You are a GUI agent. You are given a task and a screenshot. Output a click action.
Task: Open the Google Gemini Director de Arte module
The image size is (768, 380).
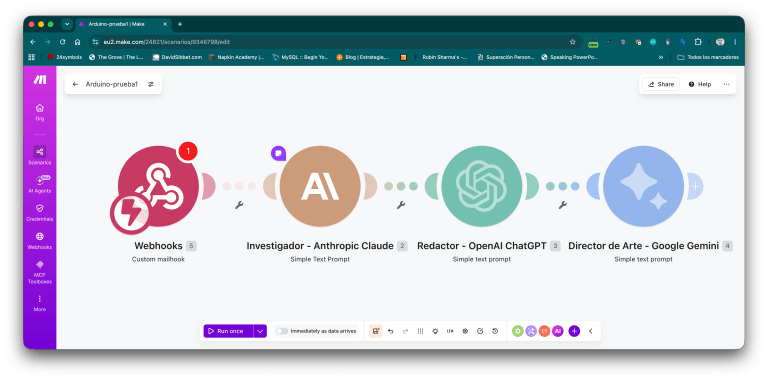coord(644,186)
